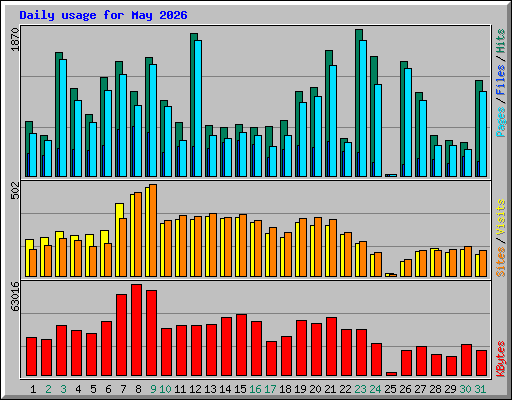Click day 10 on the x-axis
Image resolution: width=512 pixels, height=400 pixels.
[165, 389]
